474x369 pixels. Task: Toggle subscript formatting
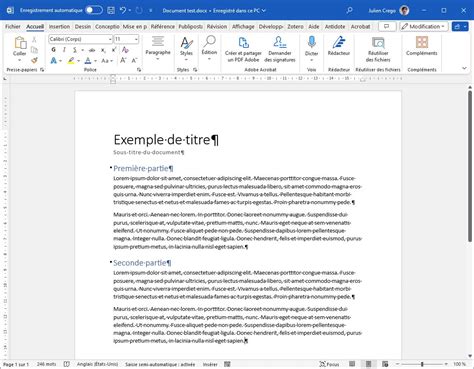click(x=103, y=50)
